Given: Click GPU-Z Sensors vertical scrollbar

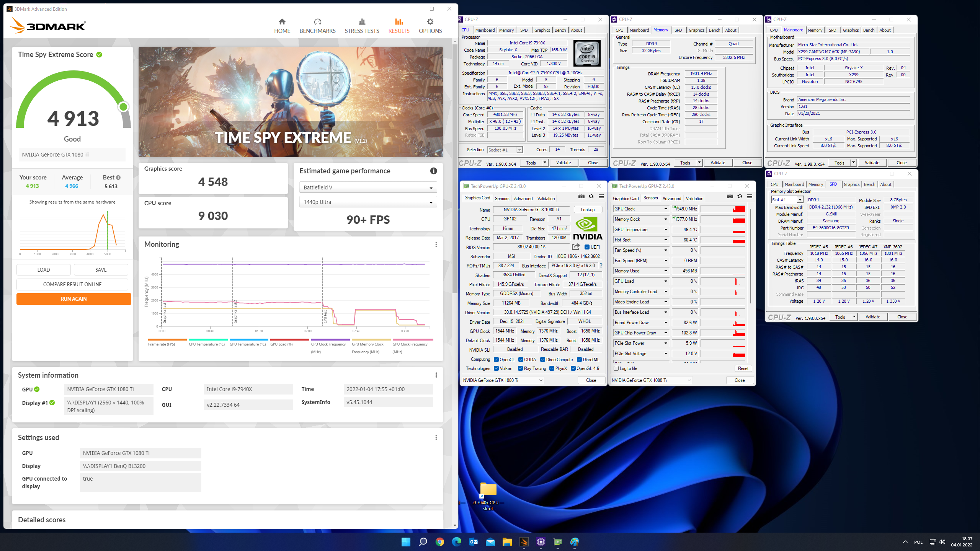Looking at the screenshot, I should pos(751,256).
